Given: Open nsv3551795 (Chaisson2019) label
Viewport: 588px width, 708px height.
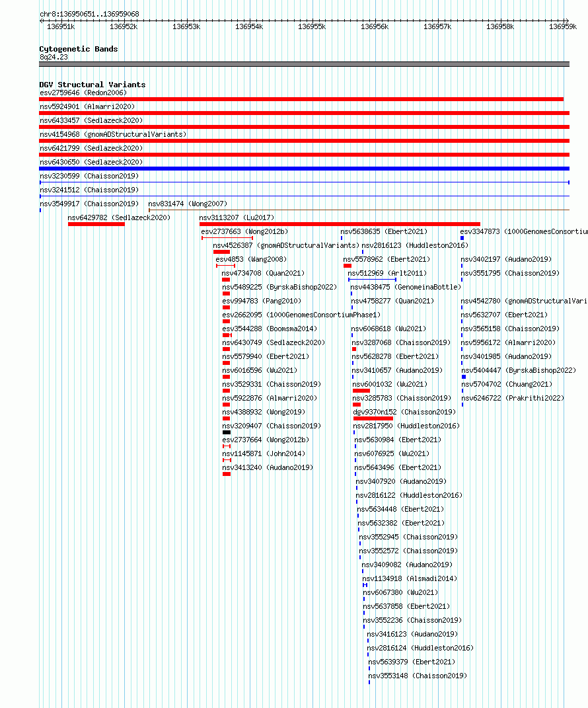Looking at the screenshot, I should click(510, 273).
